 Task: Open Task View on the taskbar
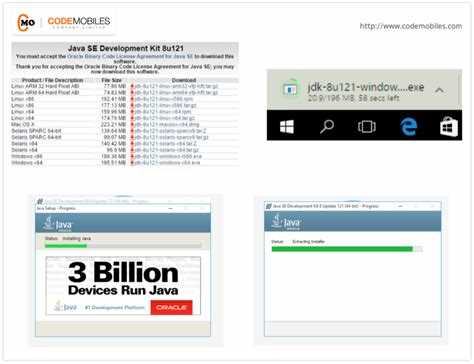point(367,127)
